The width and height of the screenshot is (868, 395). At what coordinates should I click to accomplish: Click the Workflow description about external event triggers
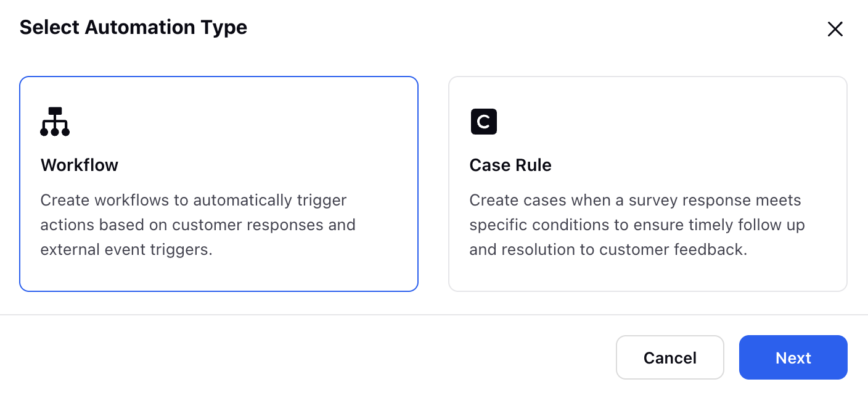(x=198, y=225)
